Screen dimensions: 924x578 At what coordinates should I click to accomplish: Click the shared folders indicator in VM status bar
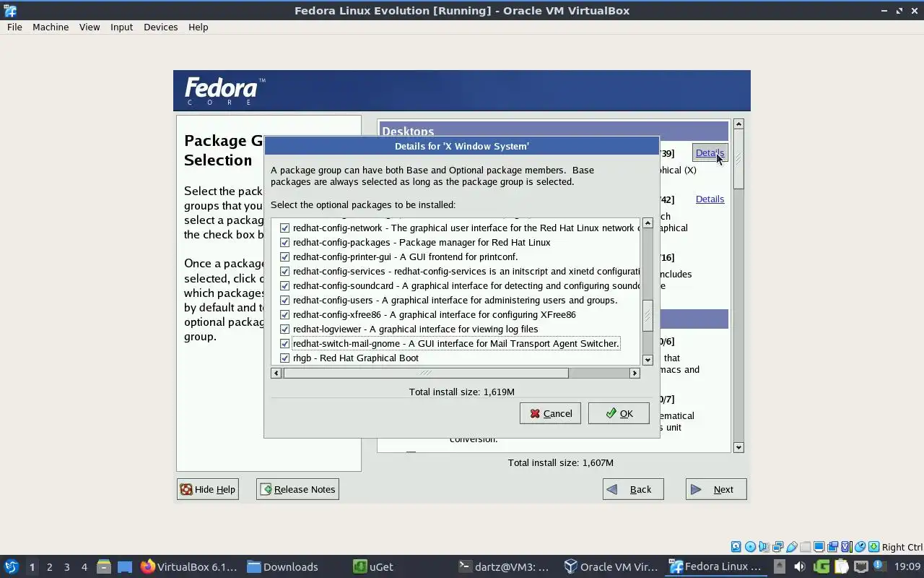pyautogui.click(x=805, y=547)
